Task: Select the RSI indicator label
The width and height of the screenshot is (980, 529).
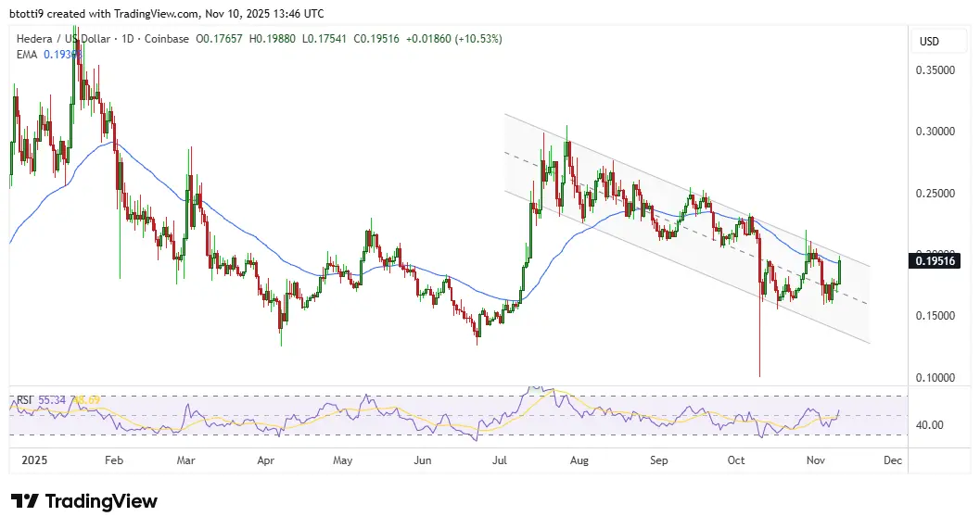Action: 24,399
